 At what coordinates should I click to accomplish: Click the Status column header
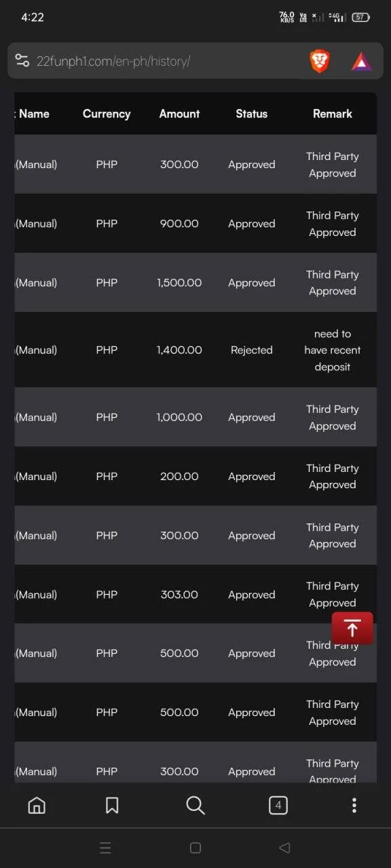(x=251, y=114)
